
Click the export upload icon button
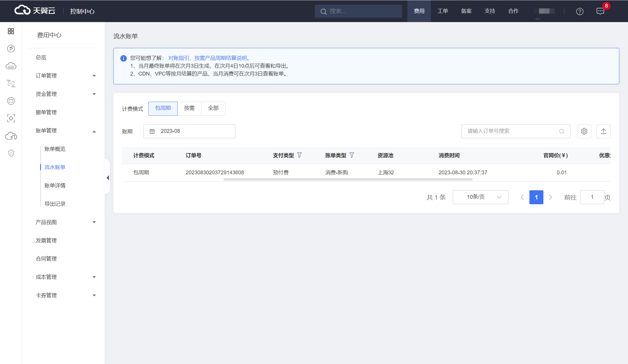[603, 131]
